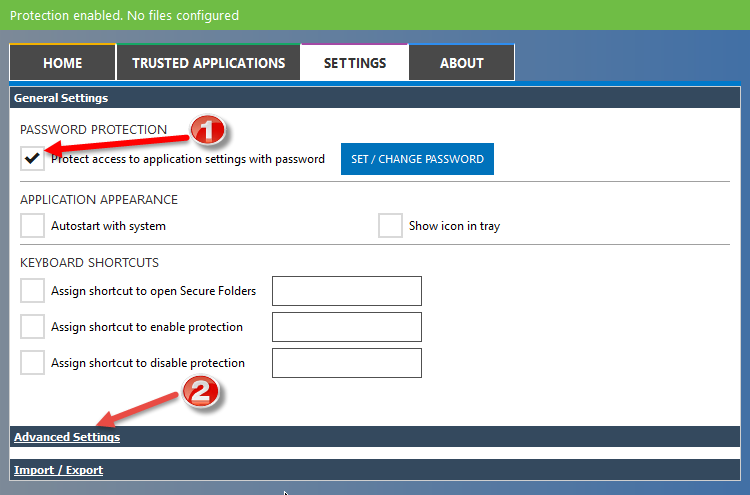Click the enable protection shortcut field
The height and width of the screenshot is (495, 750).
click(347, 327)
